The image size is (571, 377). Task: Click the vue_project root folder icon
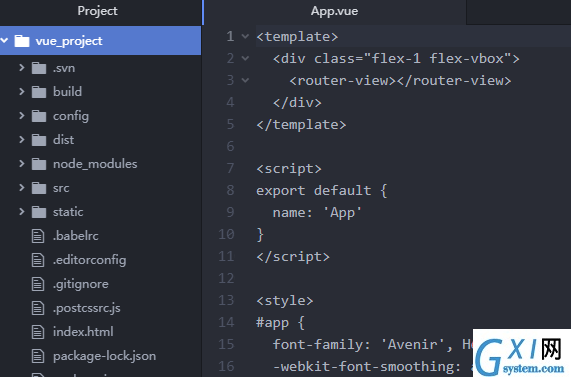pos(22,41)
